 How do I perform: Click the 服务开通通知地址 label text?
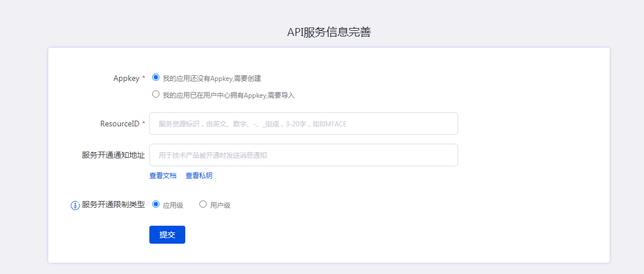(113, 155)
